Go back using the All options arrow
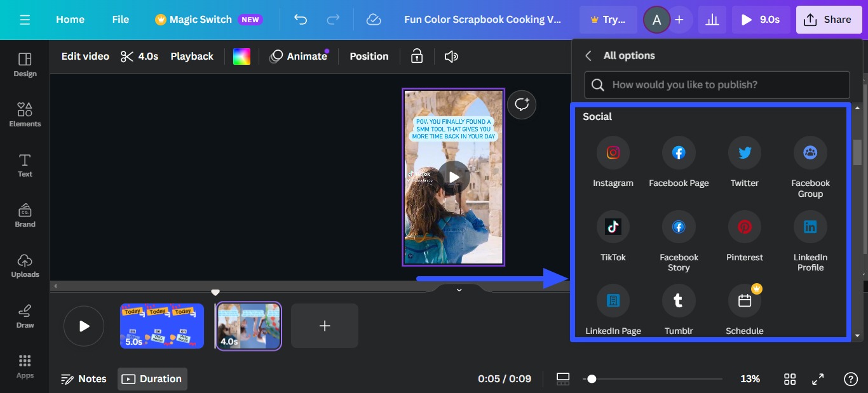This screenshot has height=393, width=868. pyautogui.click(x=588, y=56)
